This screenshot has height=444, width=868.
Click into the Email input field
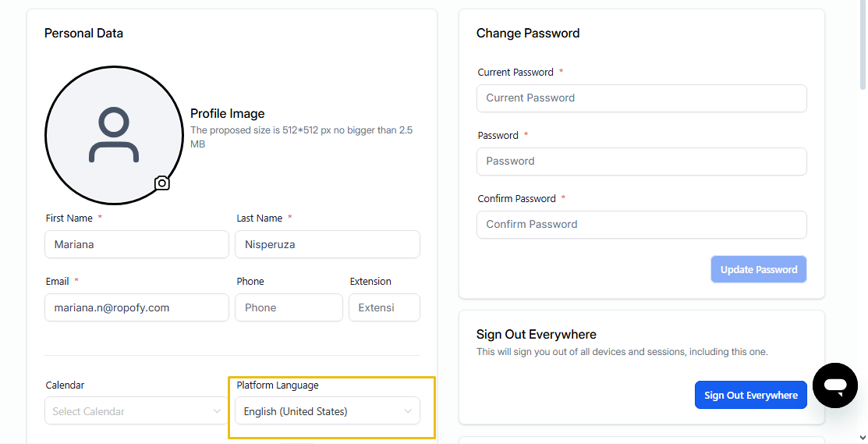click(136, 307)
